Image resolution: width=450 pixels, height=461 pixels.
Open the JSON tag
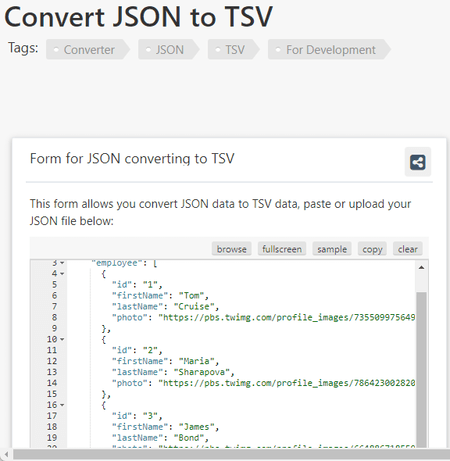(x=169, y=50)
